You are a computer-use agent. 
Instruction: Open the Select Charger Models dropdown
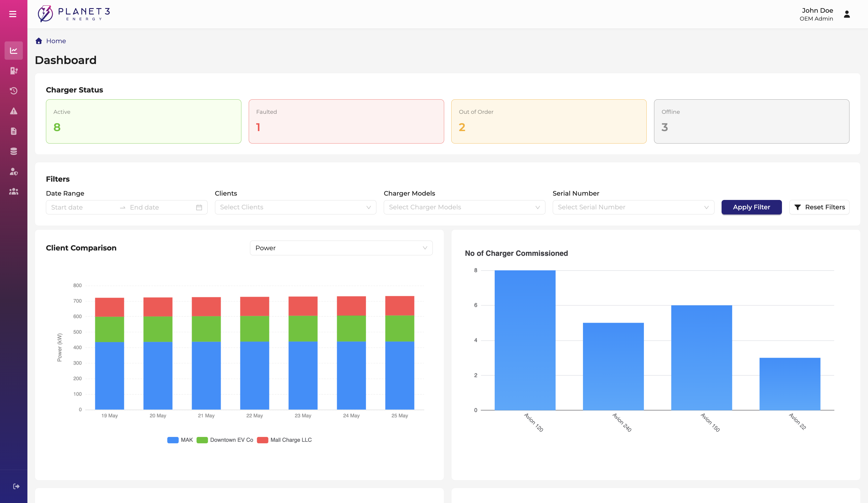(x=464, y=207)
